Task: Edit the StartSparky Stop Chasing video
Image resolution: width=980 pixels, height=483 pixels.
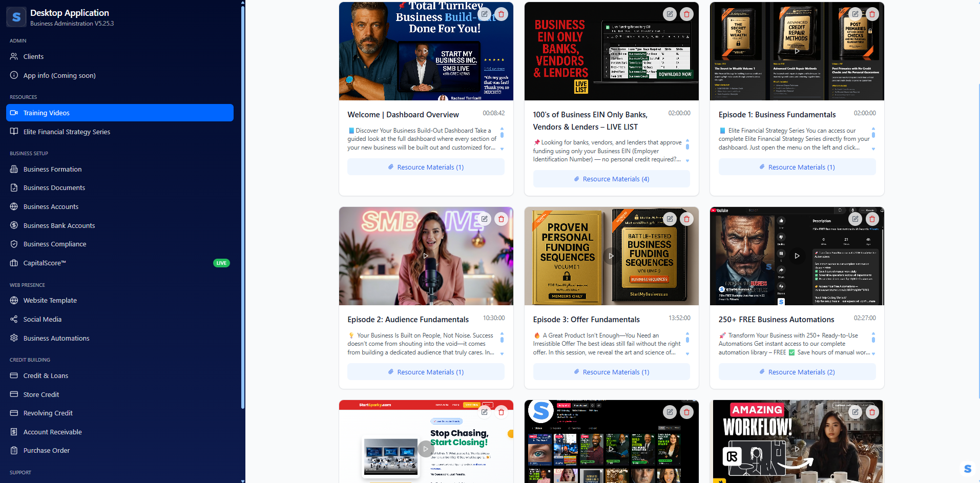Action: point(484,412)
